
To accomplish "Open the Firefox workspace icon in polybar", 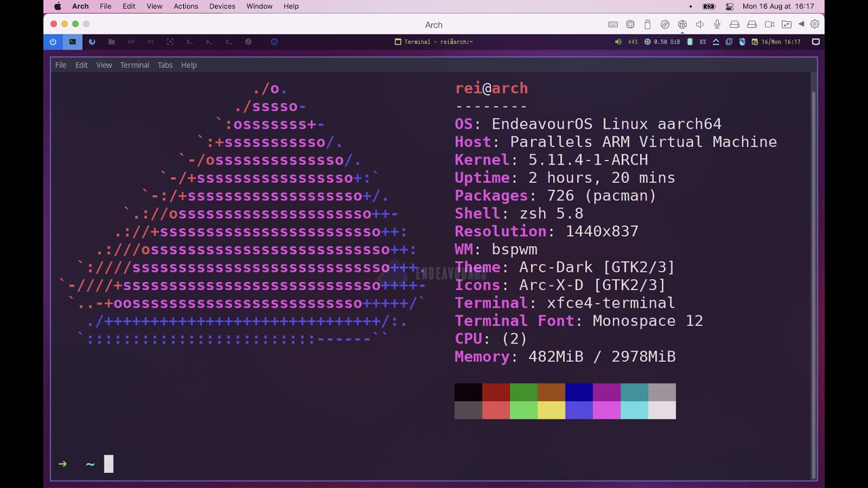I will (92, 41).
